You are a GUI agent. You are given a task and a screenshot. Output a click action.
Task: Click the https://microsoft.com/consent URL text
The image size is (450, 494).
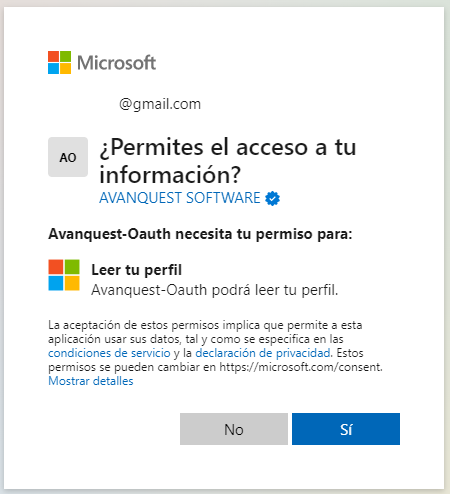click(300, 367)
